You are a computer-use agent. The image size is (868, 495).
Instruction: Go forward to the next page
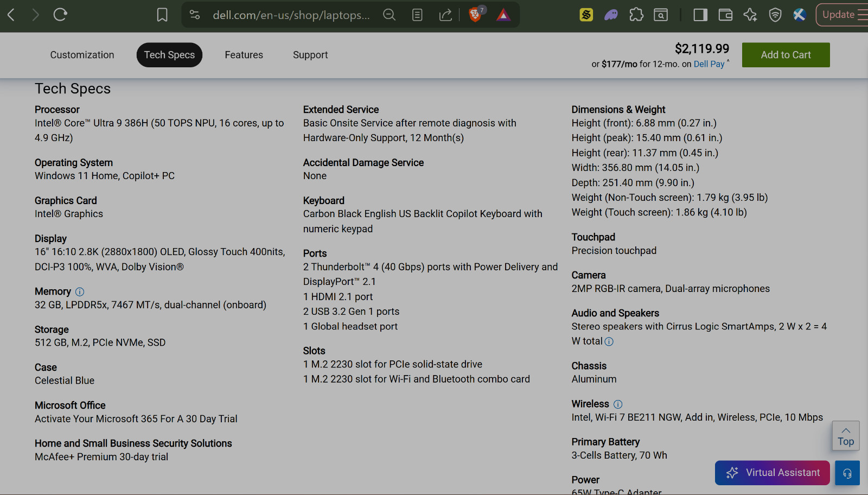coord(36,15)
